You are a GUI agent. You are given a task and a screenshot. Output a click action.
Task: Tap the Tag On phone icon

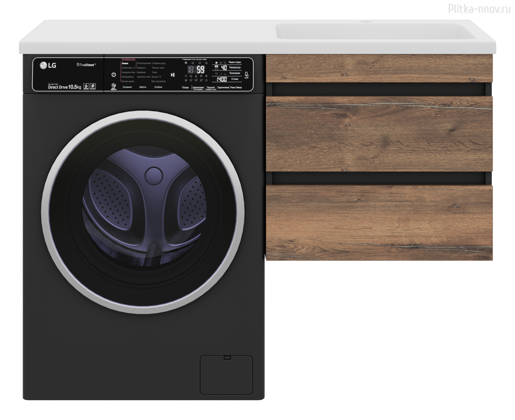247,75
